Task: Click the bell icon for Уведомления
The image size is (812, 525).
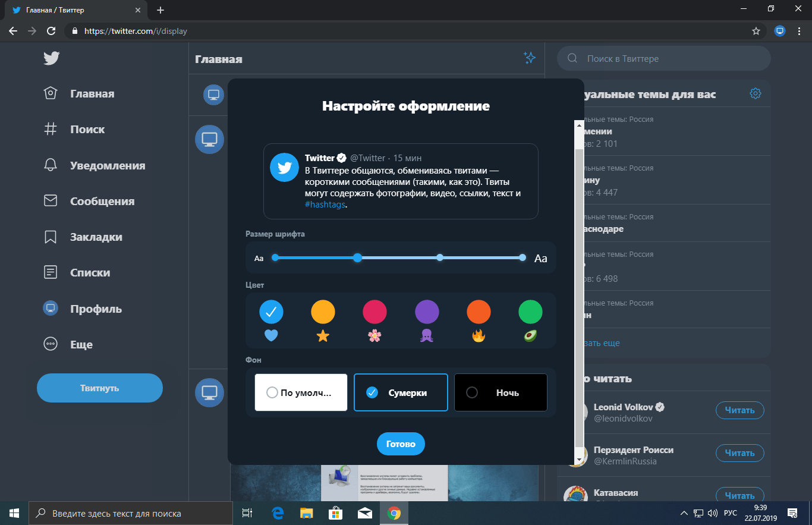Action: click(x=51, y=165)
